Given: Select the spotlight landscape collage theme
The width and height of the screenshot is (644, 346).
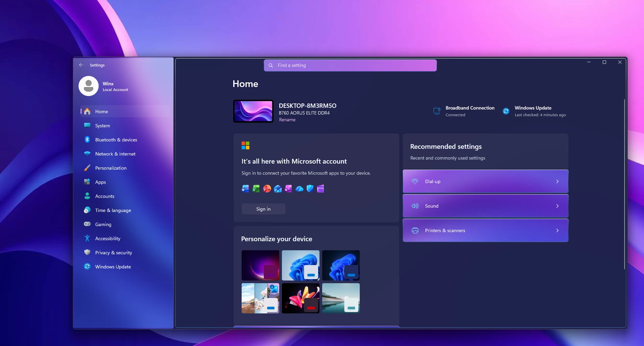Looking at the screenshot, I should point(260,298).
